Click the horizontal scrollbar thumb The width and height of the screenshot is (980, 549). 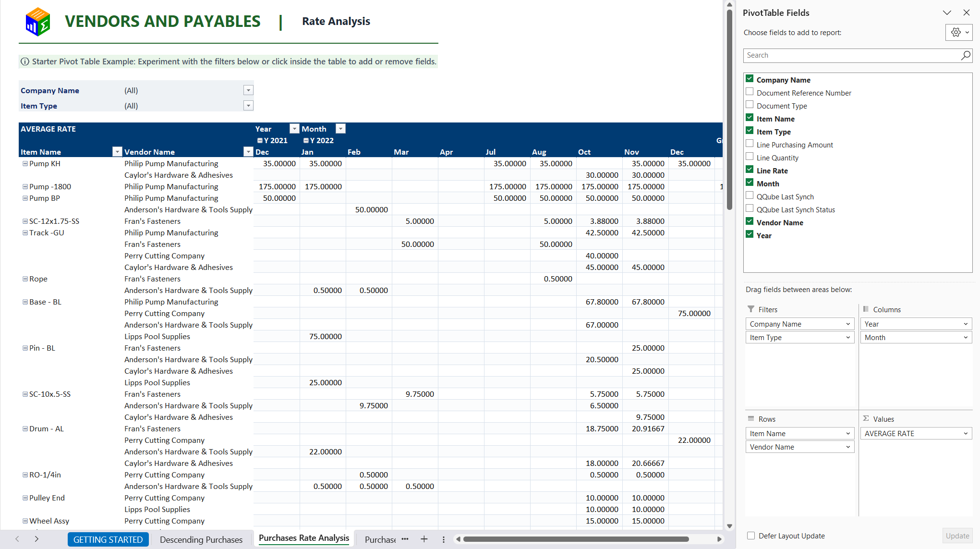(576, 539)
